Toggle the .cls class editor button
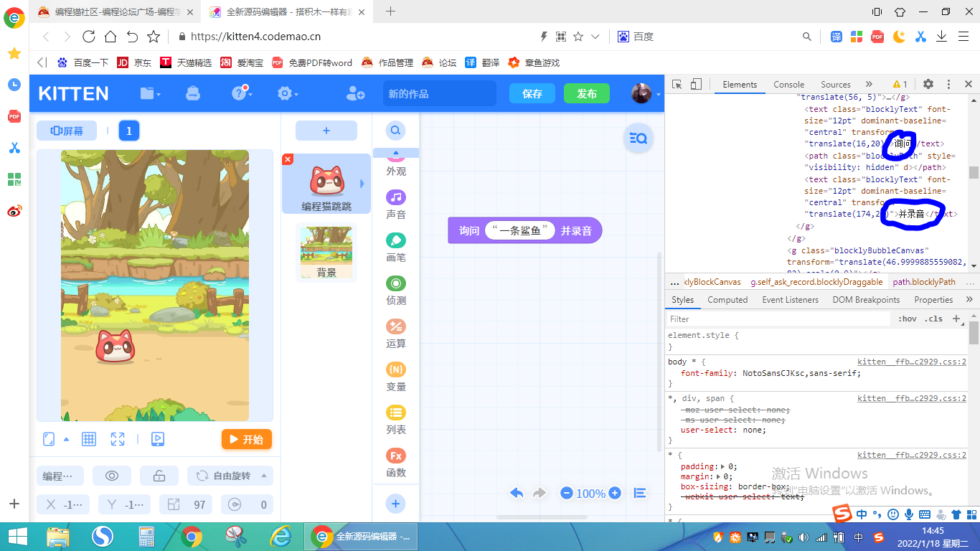Screen dimensions: 980x551 tap(933, 319)
